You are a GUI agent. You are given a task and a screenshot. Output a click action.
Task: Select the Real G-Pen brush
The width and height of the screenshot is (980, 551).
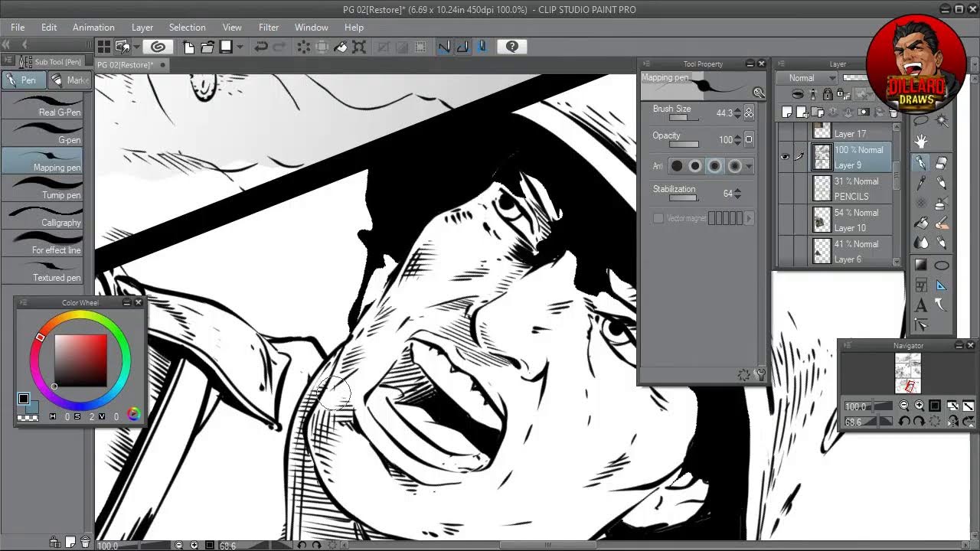(47, 106)
